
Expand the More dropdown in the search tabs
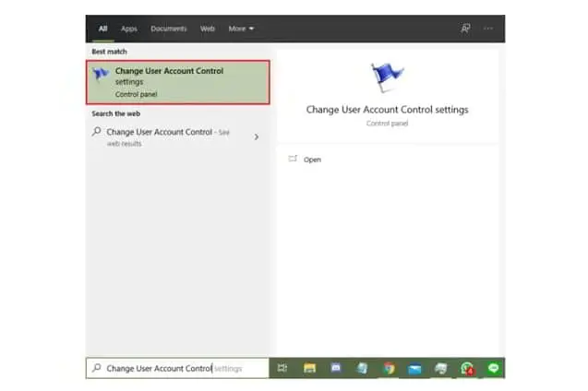pos(241,29)
